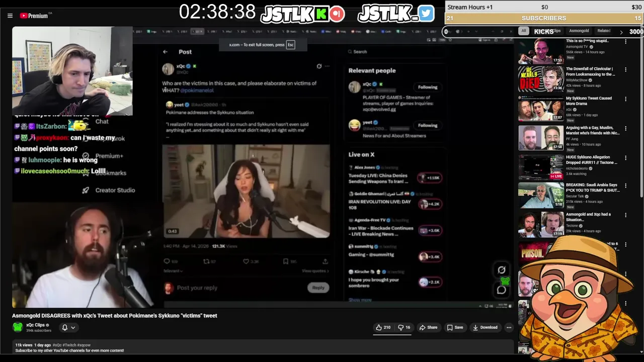Join Kirsche live with +2.1K badge
The height and width of the screenshot is (362, 644).
(x=429, y=282)
